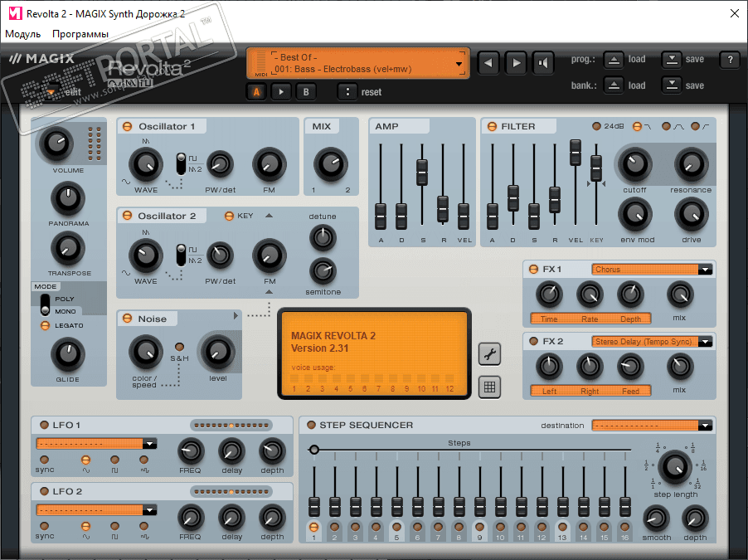Select low-pass filter type icon

pyautogui.click(x=637, y=126)
